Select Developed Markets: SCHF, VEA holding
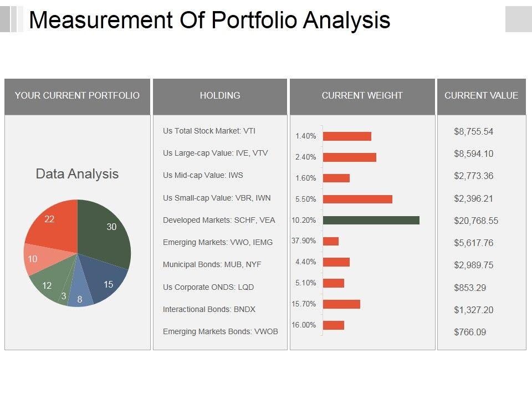The width and height of the screenshot is (532, 399). [x=219, y=220]
